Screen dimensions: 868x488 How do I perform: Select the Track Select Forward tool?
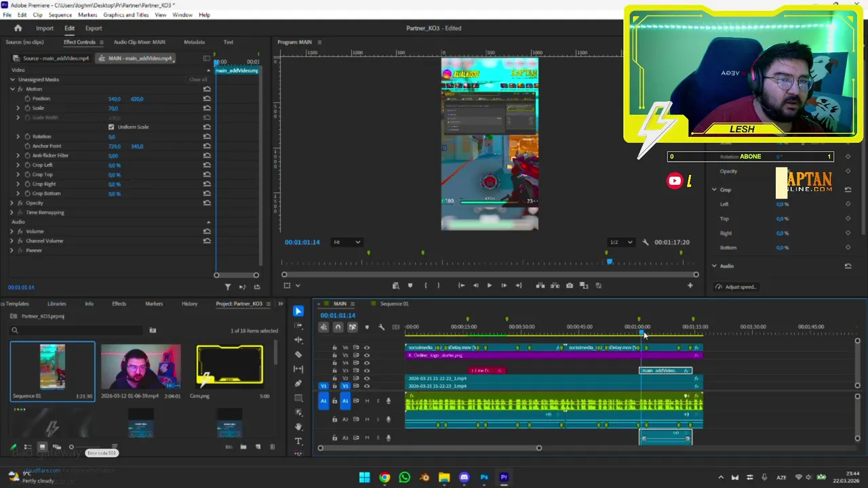point(298,325)
